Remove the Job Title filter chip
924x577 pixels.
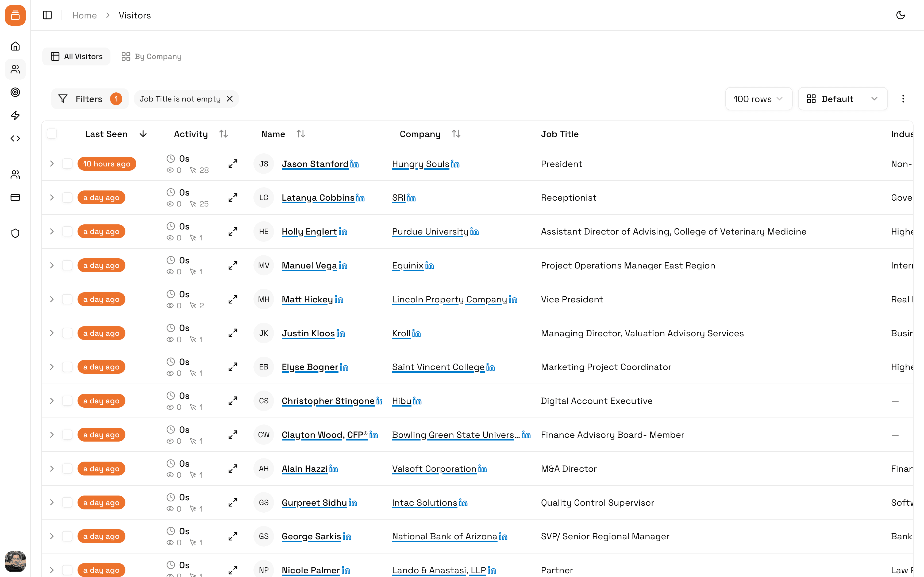pyautogui.click(x=230, y=99)
